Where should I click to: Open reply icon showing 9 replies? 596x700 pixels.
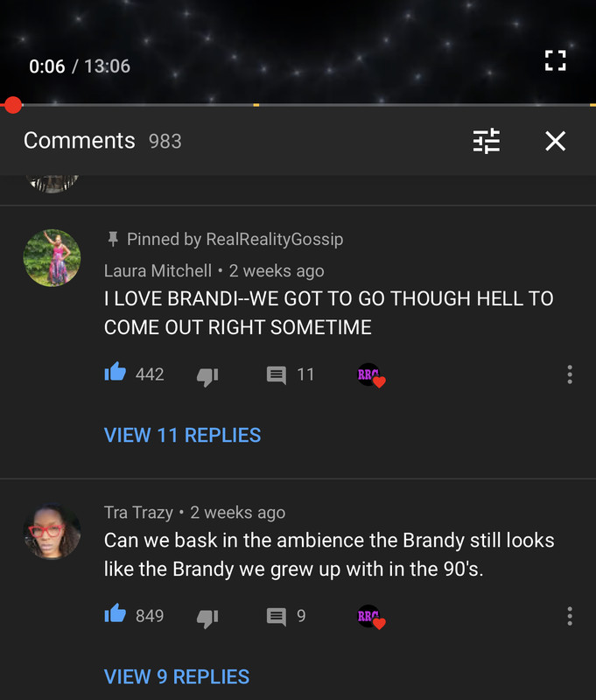click(277, 617)
